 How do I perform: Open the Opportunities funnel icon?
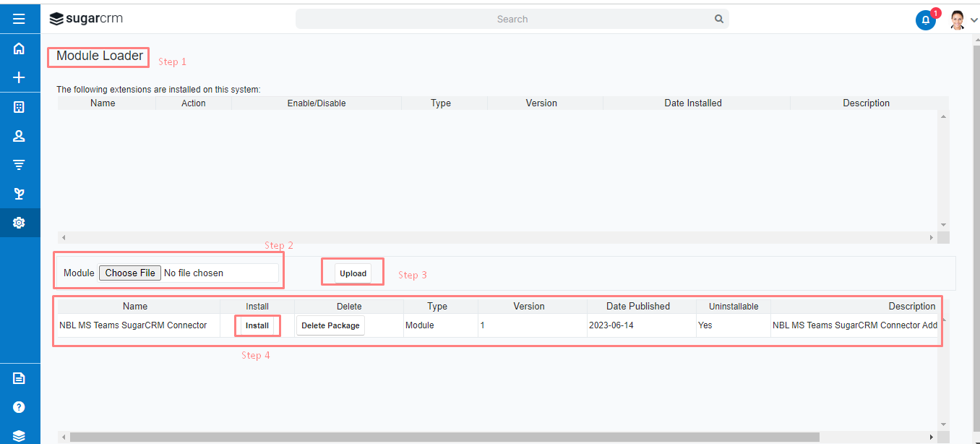click(20, 165)
